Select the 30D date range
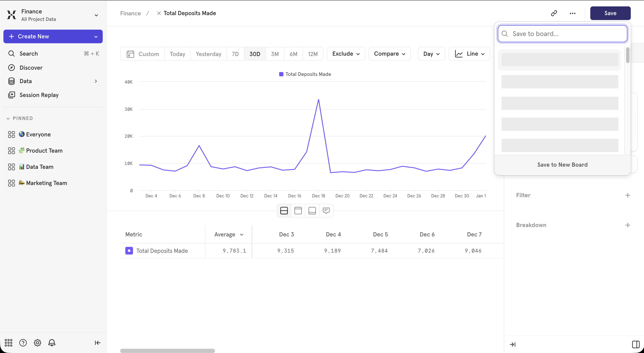This screenshot has height=353, width=644. coord(255,54)
